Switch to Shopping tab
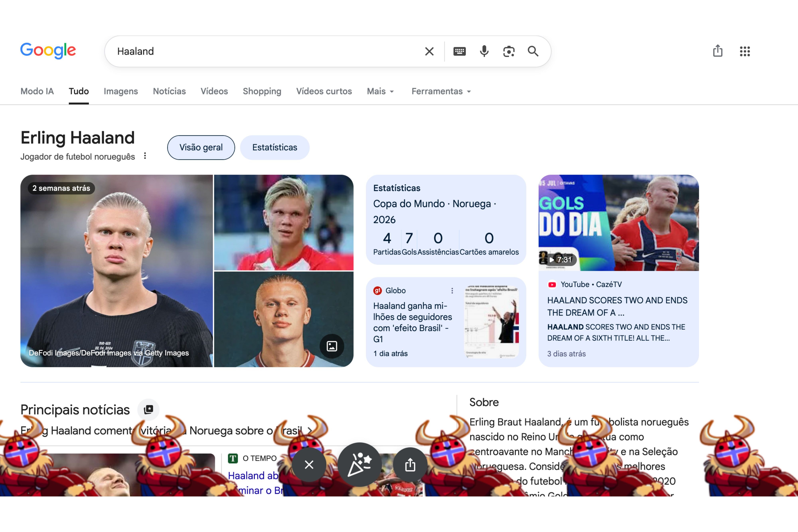Image resolution: width=798 pixels, height=532 pixels. tap(262, 91)
